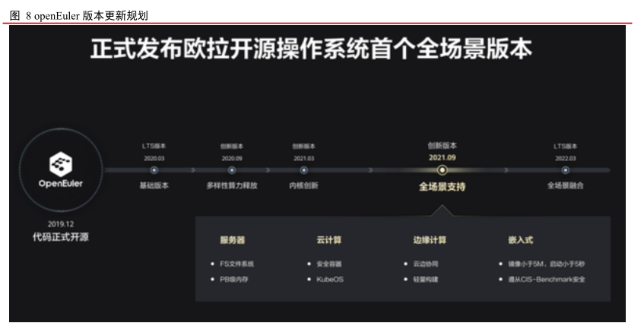Click the FS文件系统 list item
The height and width of the screenshot is (323, 644).
click(236, 264)
